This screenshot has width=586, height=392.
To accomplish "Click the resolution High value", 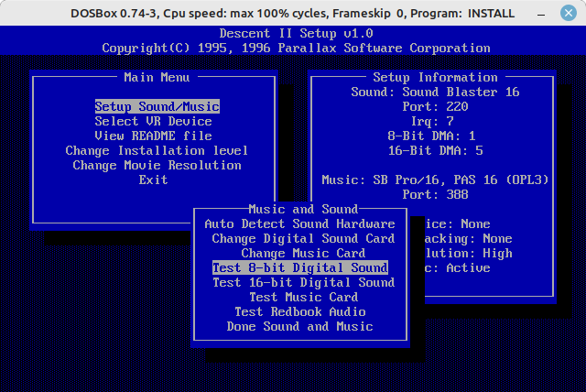I will pyautogui.click(x=497, y=253).
